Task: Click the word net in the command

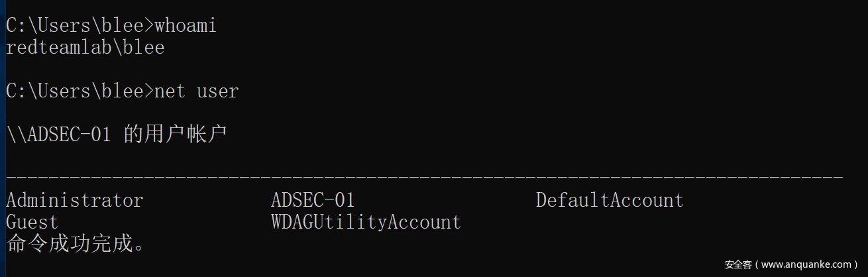Action: 170,91
